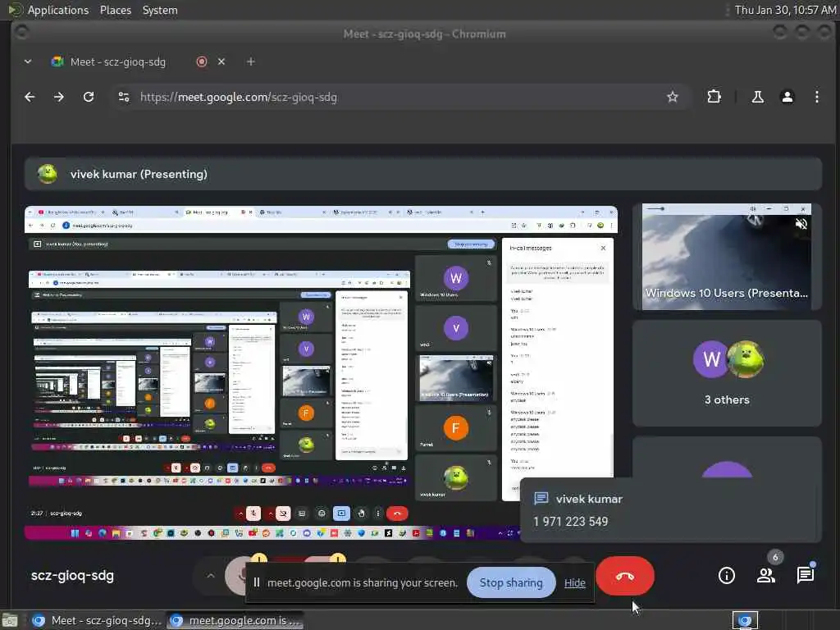840x630 pixels.
Task: Show the people panel
Action: pos(766,576)
